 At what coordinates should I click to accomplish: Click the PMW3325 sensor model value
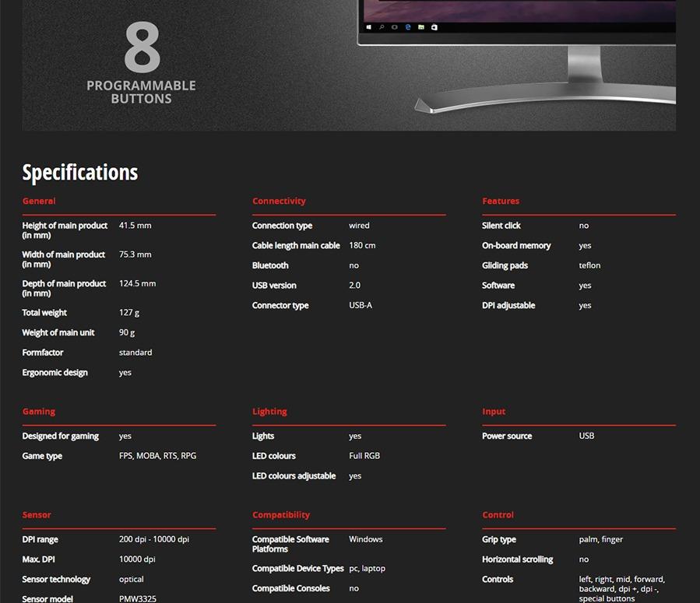point(138,598)
